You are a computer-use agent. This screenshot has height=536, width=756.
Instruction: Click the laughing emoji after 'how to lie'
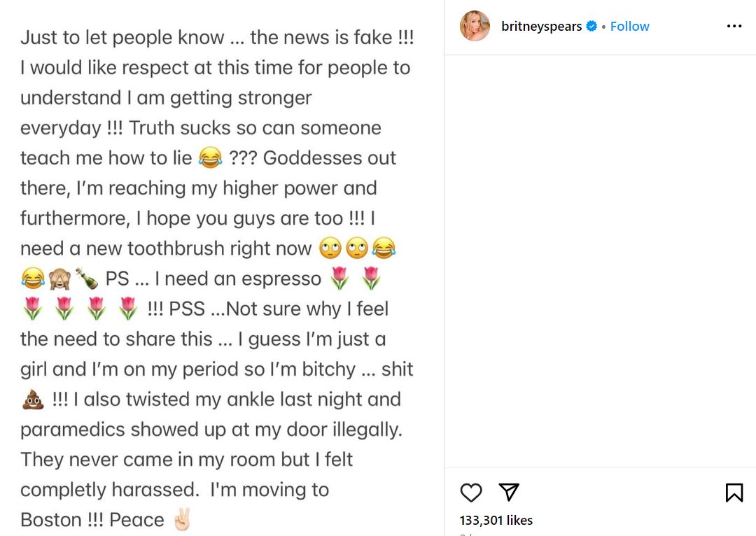click(210, 157)
